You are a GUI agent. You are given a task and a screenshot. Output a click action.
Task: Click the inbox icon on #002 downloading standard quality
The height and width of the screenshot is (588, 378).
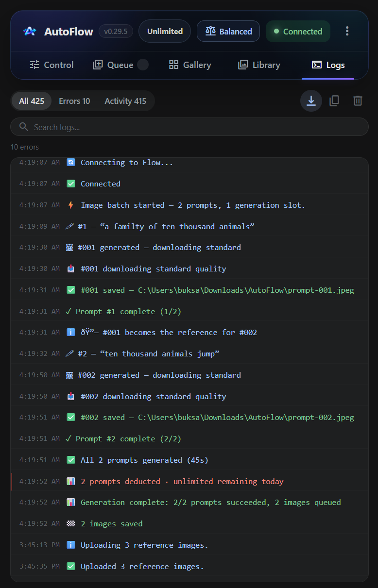point(71,396)
